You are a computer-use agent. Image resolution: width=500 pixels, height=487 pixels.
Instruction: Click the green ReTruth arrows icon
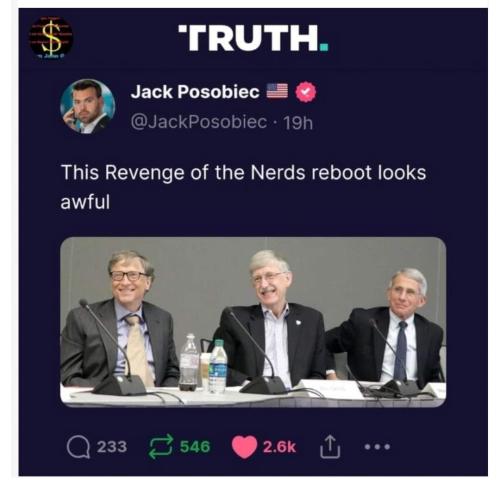(x=161, y=447)
